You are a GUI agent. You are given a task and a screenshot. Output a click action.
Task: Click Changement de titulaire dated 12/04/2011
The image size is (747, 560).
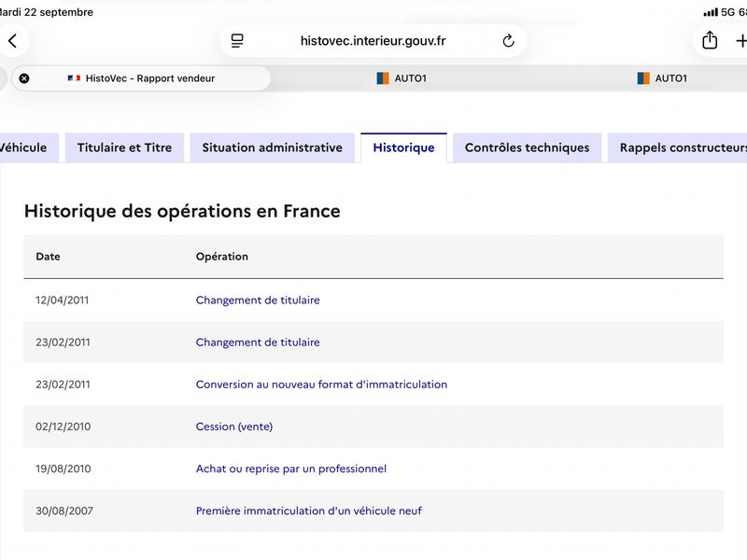[258, 300]
